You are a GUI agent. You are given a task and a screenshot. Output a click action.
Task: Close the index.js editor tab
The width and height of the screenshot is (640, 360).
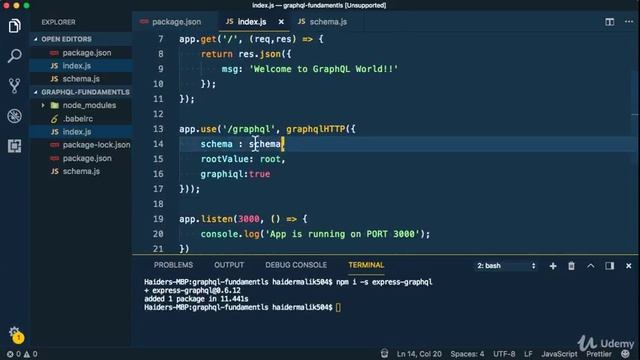click(x=281, y=22)
